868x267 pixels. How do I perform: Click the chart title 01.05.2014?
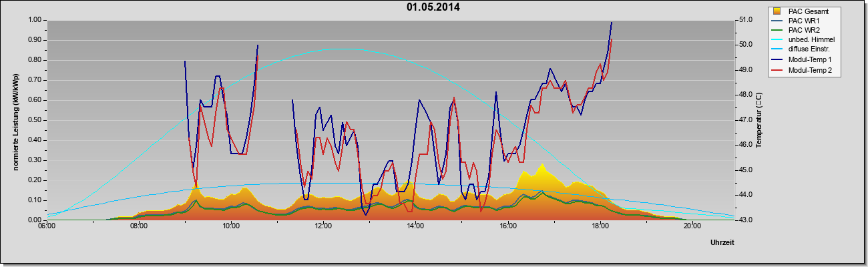[433, 8]
